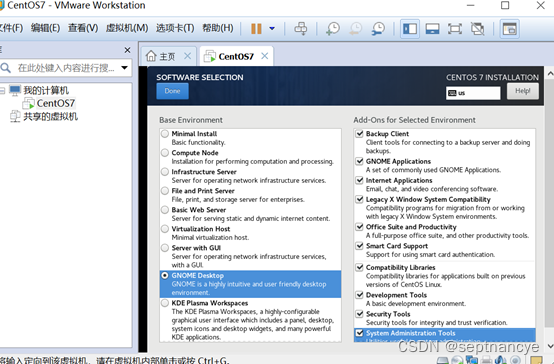This screenshot has height=364, width=554.
Task: Select Virtualization Host radio button
Action: pos(165,229)
